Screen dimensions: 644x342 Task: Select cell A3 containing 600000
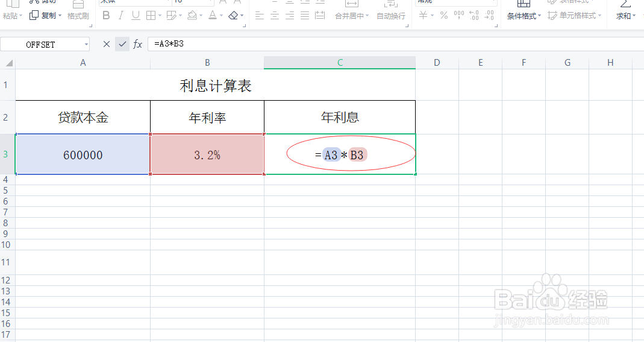(83, 154)
